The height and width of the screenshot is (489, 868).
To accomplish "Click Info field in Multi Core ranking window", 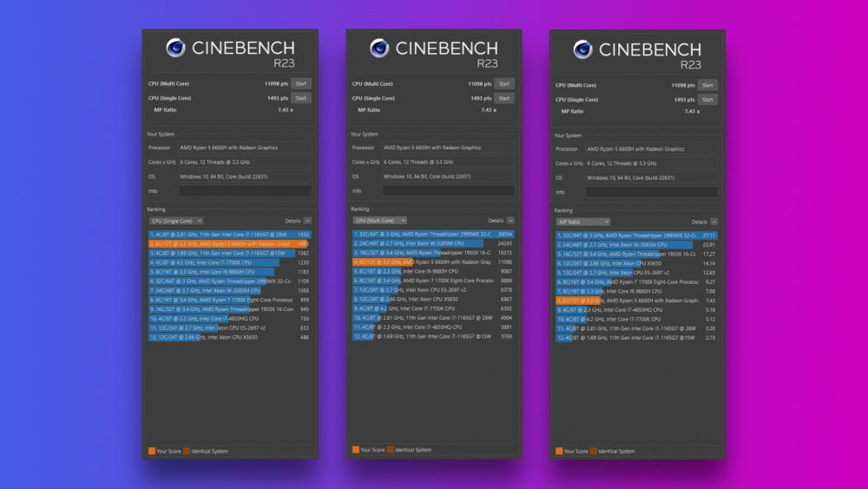I will pyautogui.click(x=449, y=190).
